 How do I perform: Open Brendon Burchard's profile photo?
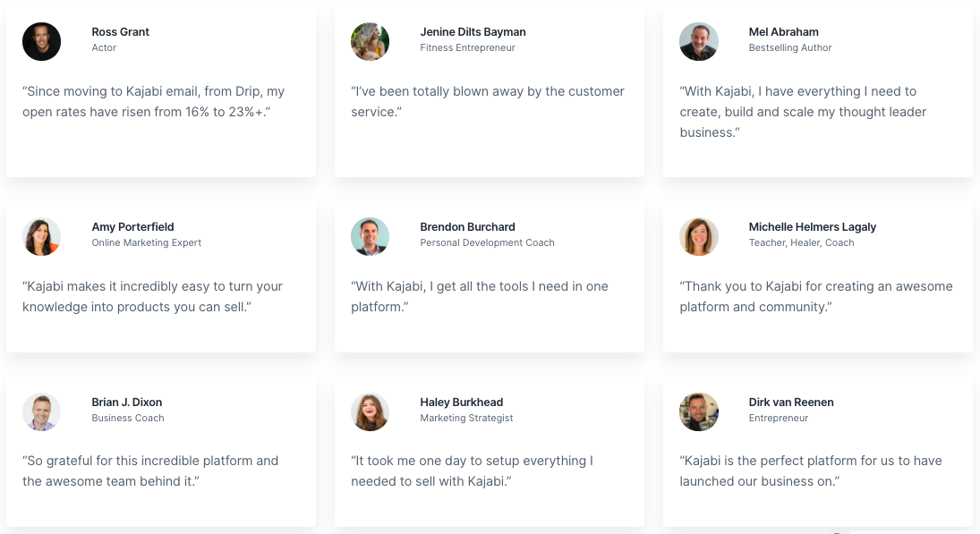click(370, 237)
